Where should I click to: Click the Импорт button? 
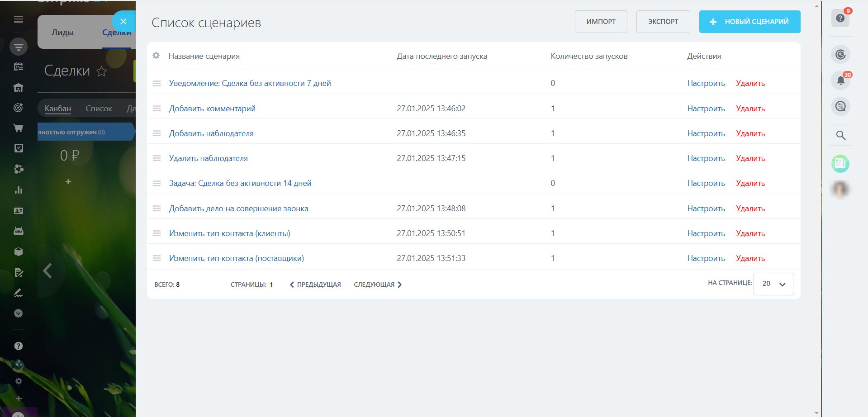(601, 22)
